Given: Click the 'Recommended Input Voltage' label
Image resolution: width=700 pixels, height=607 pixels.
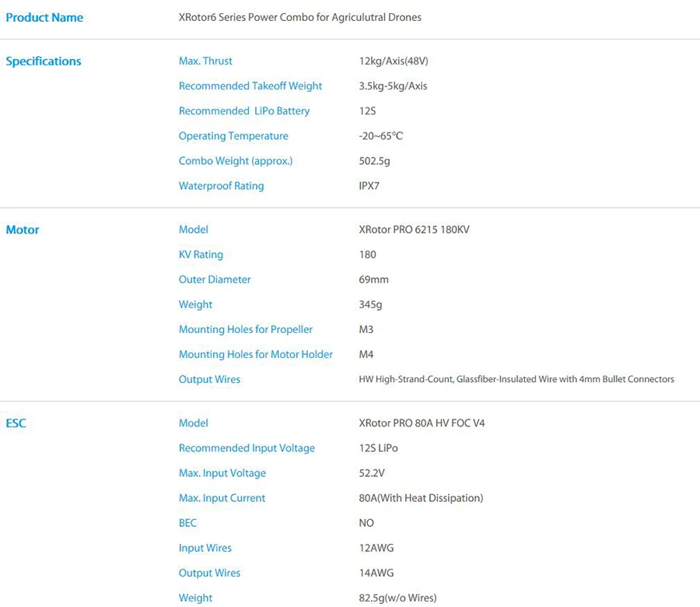Looking at the screenshot, I should [247, 448].
